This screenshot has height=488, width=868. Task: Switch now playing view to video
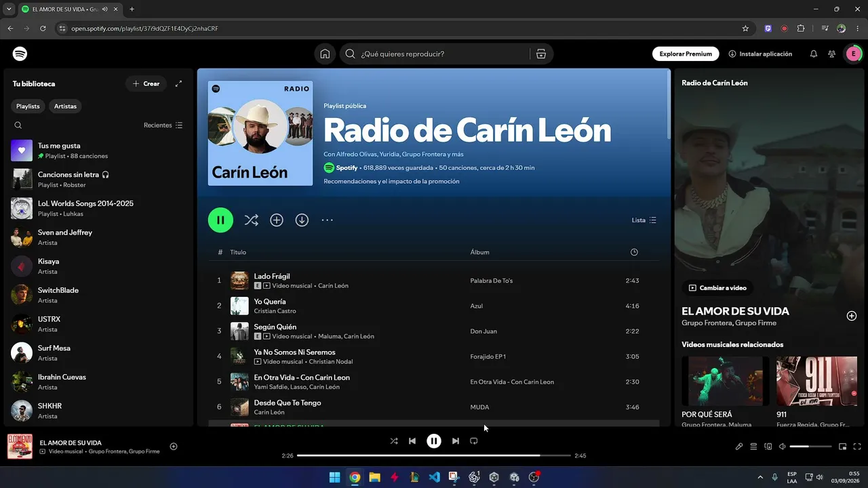[x=717, y=288]
